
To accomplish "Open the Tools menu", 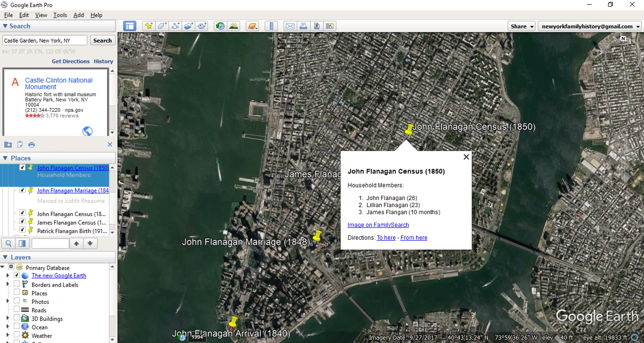I will click(x=60, y=15).
